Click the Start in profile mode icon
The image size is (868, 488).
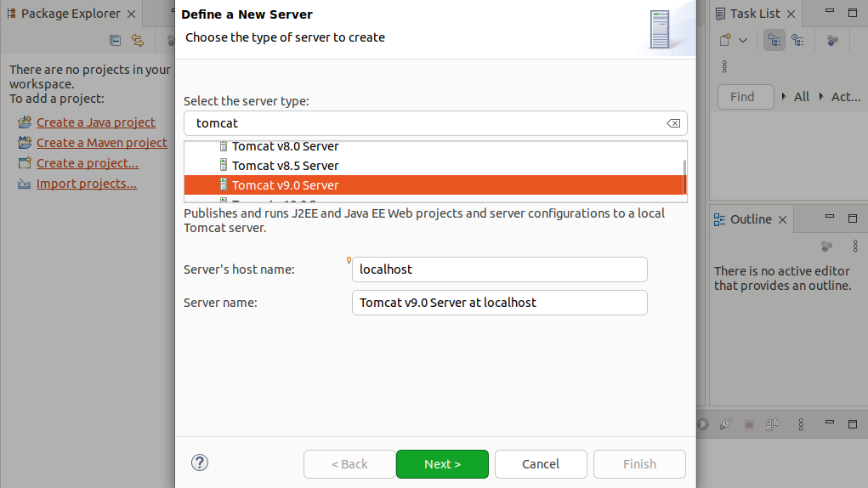(725, 424)
